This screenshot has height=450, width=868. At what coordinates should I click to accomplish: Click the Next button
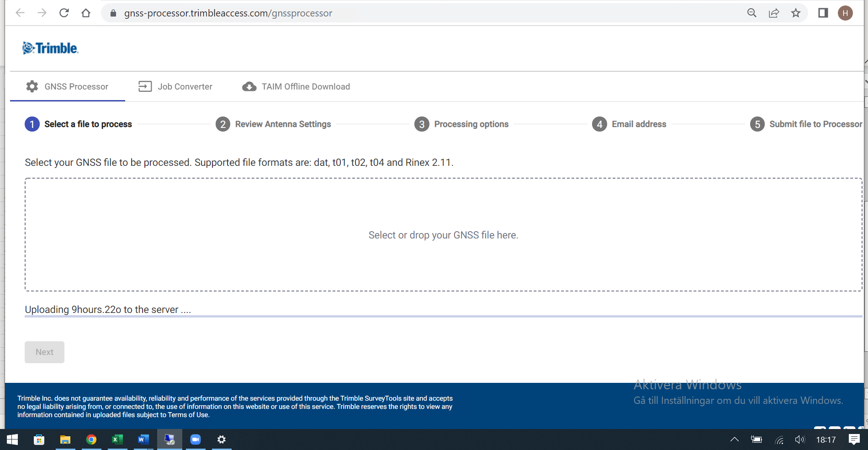[x=44, y=352]
